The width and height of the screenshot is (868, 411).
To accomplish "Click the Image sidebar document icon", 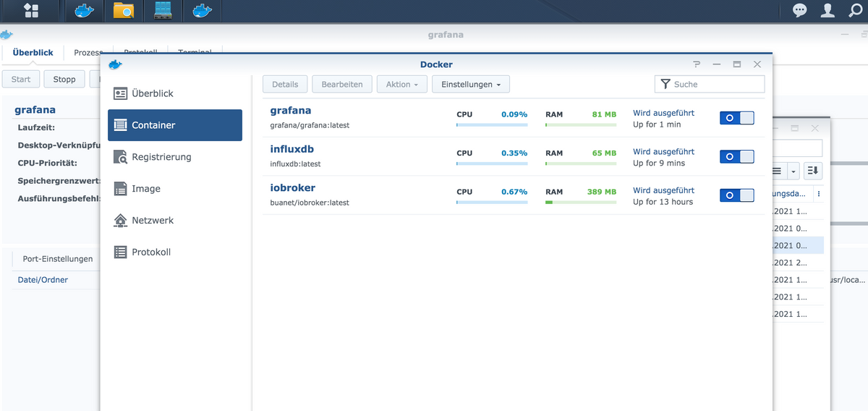I will coord(121,188).
